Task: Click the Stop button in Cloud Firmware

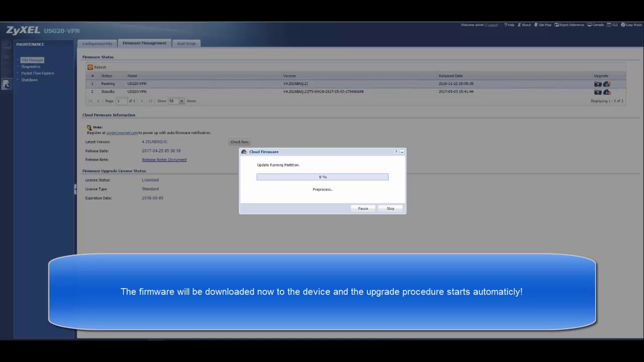Action: pos(390,208)
